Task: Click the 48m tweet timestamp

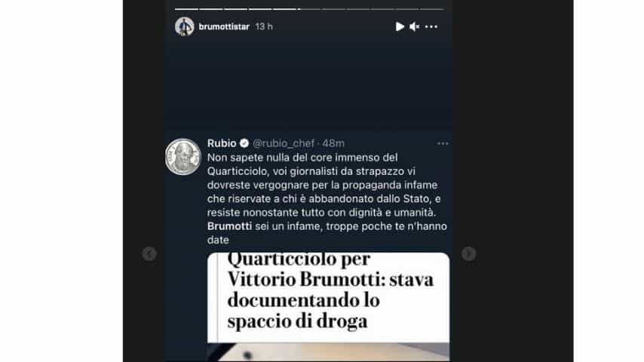Action: click(333, 143)
